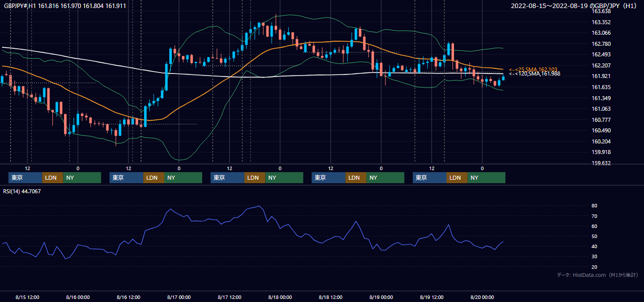Click the 東京 session box for 8/15
The height and width of the screenshot is (302, 644).
click(25, 178)
